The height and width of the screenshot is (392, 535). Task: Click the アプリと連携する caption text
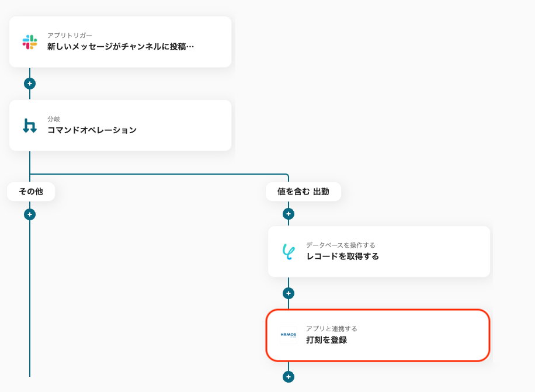click(331, 329)
